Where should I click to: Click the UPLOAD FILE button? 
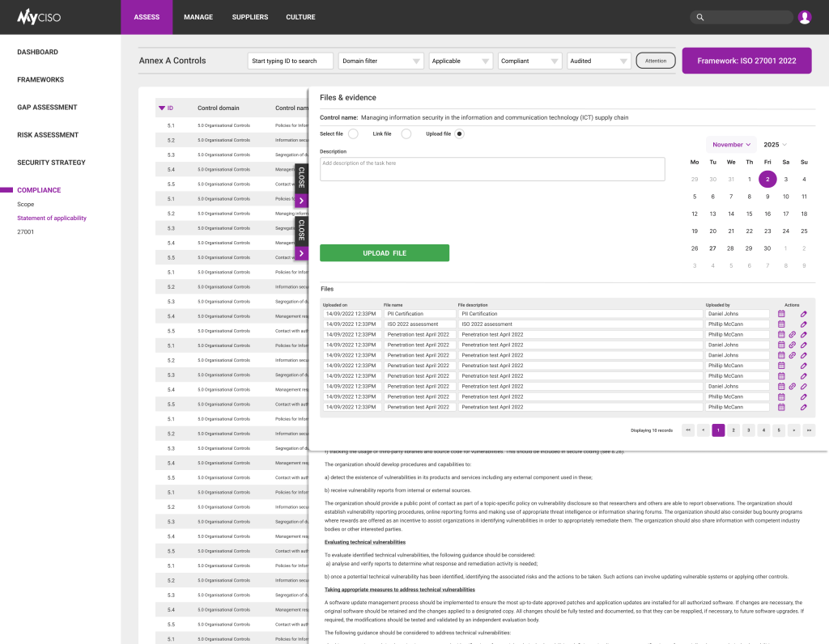(385, 252)
